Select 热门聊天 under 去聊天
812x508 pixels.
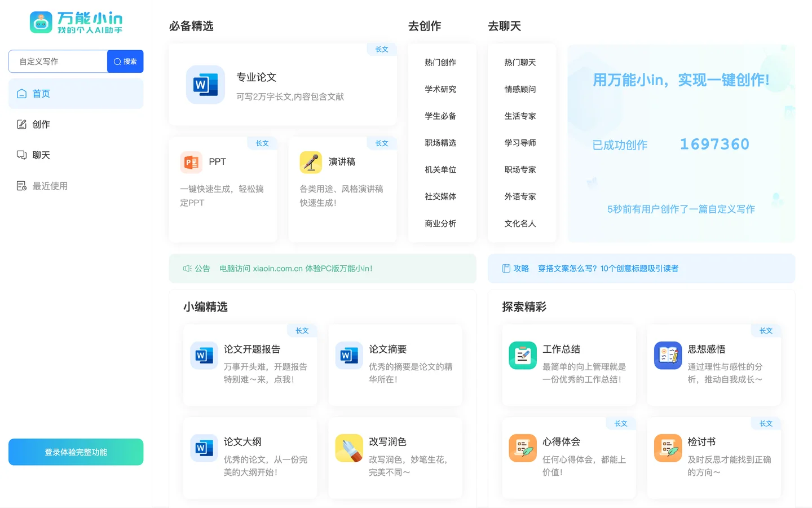(x=520, y=63)
